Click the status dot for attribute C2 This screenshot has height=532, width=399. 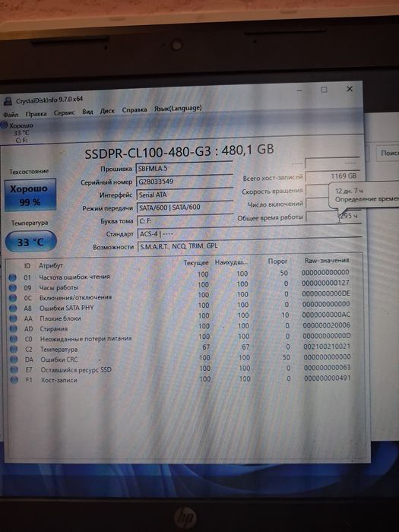pos(14,349)
